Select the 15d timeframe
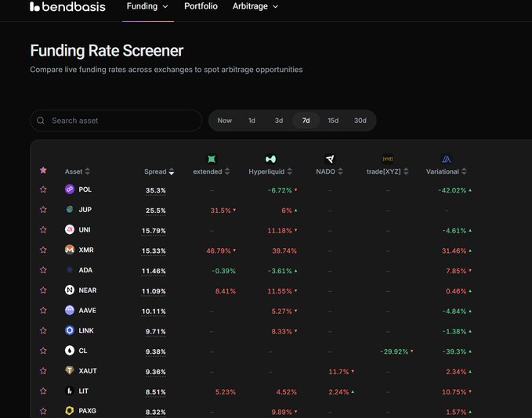This screenshot has width=532, height=418. [333, 121]
